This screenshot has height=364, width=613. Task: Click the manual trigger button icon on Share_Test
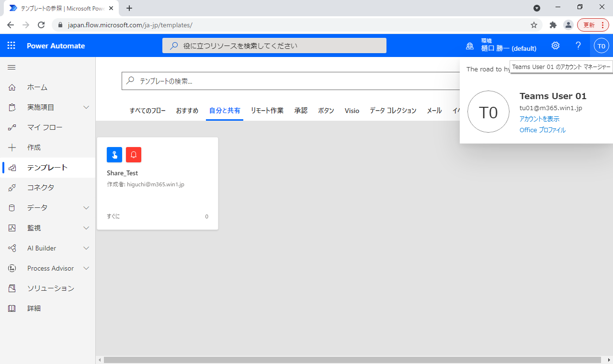pyautogui.click(x=114, y=155)
